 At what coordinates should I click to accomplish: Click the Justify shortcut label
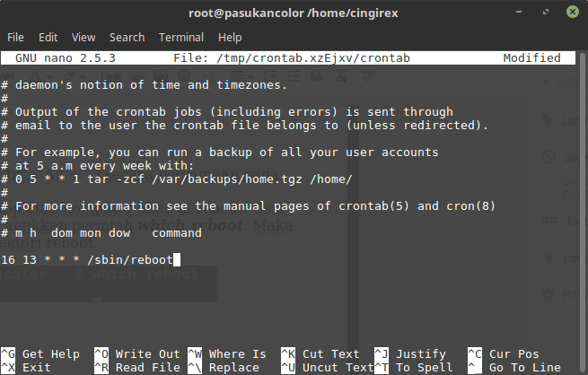420,354
